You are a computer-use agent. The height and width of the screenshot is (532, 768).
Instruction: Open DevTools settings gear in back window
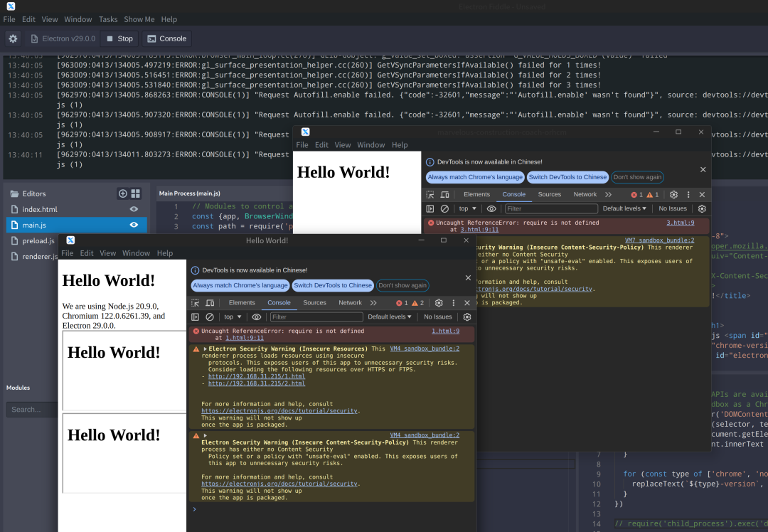coord(673,194)
